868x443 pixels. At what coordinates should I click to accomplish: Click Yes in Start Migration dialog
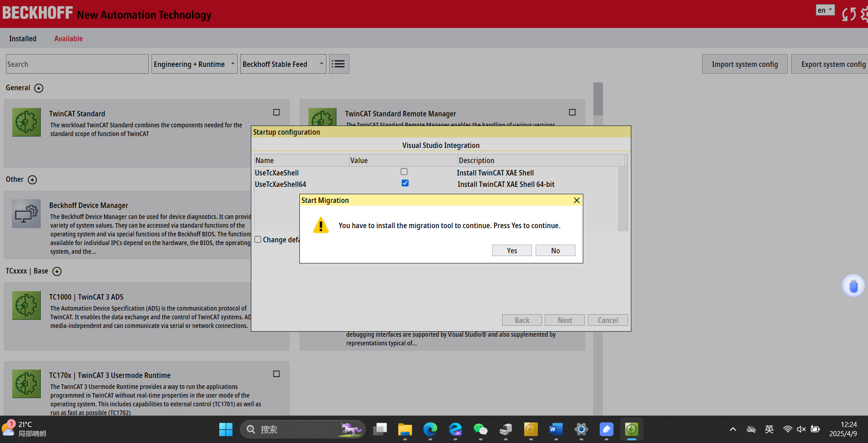pyautogui.click(x=512, y=251)
